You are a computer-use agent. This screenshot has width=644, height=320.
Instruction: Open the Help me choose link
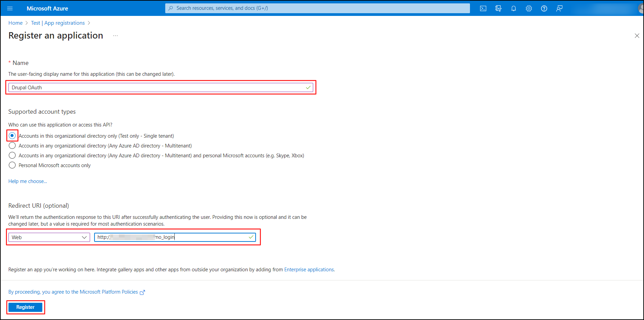click(27, 181)
